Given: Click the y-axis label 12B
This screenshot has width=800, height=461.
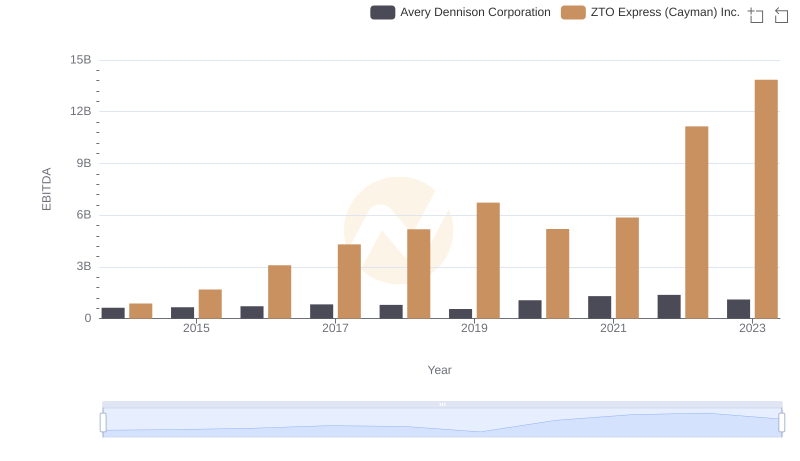Looking at the screenshot, I should click(81, 111).
